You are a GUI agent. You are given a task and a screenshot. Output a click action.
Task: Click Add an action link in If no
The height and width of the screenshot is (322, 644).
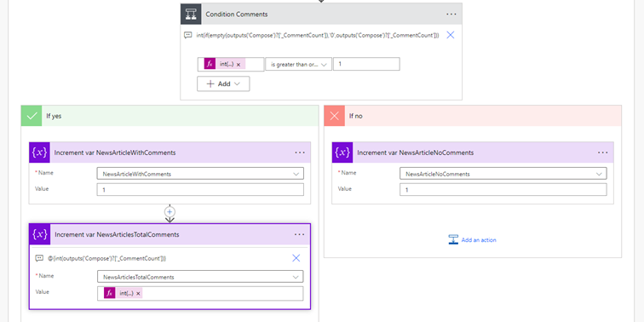[479, 240]
